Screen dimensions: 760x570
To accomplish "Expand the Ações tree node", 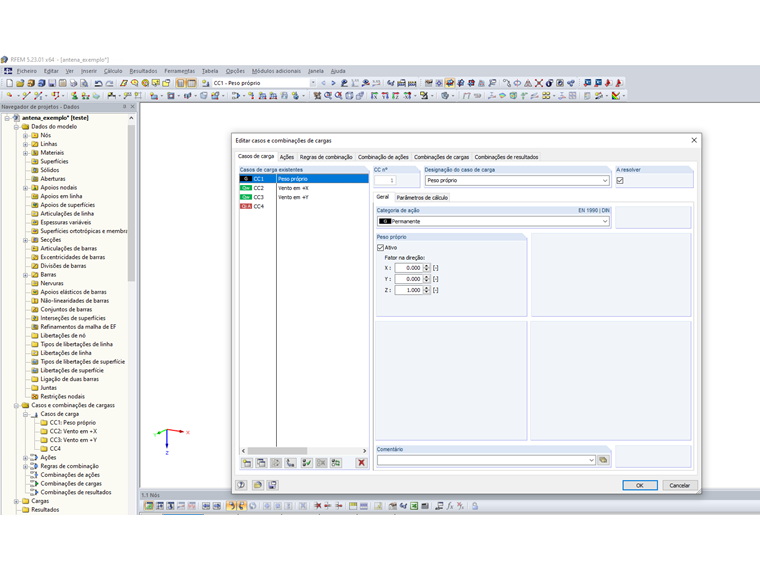I will pyautogui.click(x=26, y=458).
